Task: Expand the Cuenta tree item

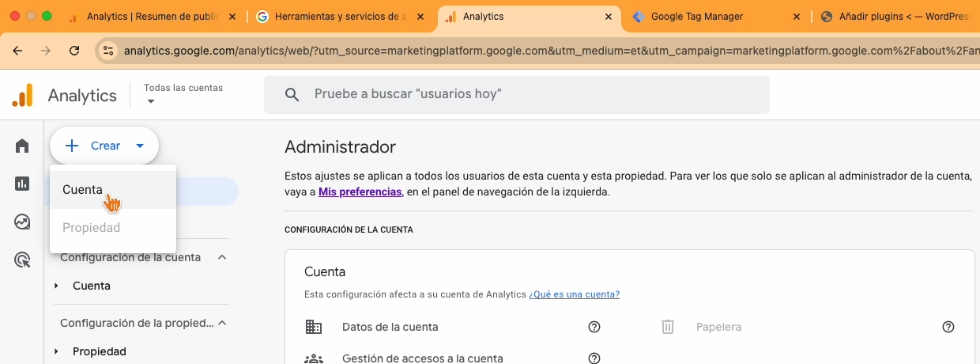Action: pyautogui.click(x=56, y=286)
